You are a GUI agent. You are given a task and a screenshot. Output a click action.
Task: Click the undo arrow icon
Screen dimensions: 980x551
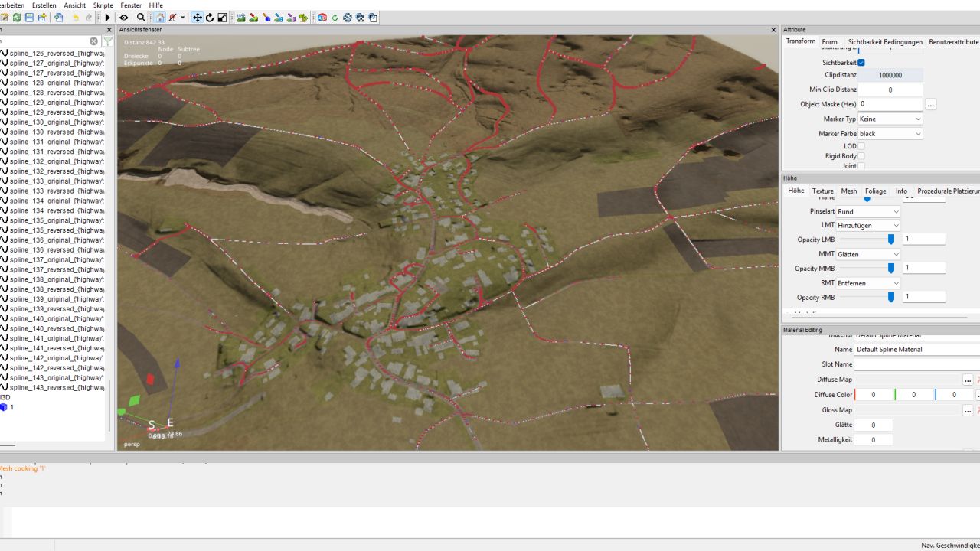(75, 18)
